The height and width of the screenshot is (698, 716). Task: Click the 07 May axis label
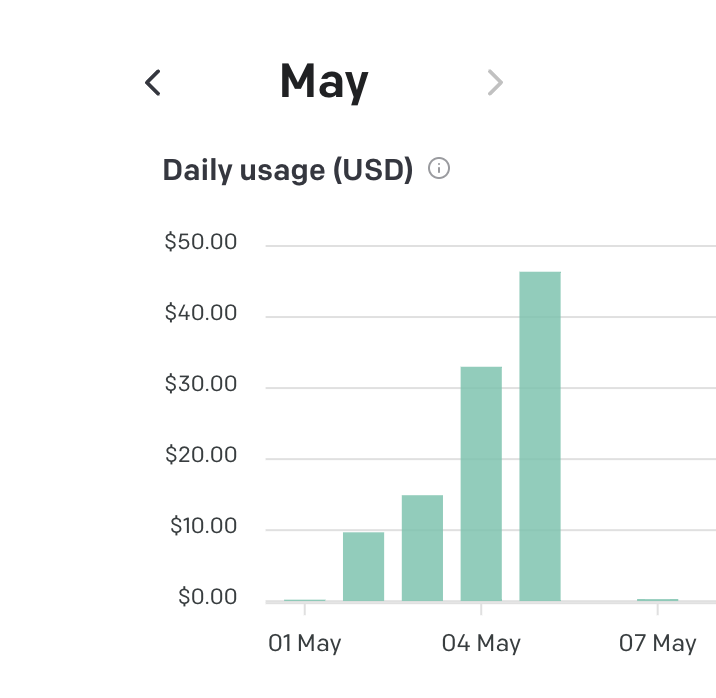click(x=658, y=643)
